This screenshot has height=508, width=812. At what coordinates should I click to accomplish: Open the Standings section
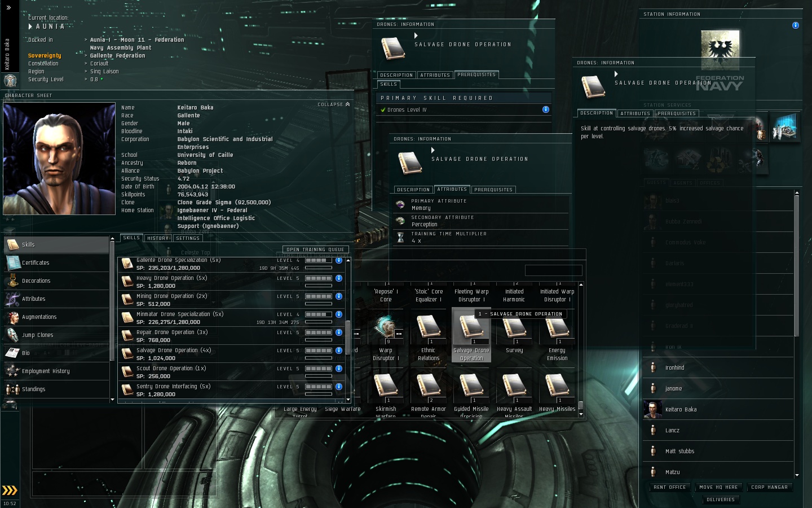[x=56, y=389]
